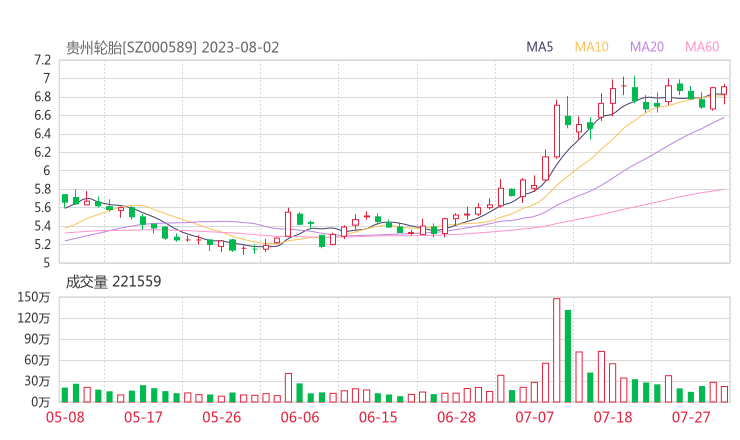Click the red volume bar above 06-06 label
The height and width of the screenshot is (440, 740).
click(x=288, y=388)
